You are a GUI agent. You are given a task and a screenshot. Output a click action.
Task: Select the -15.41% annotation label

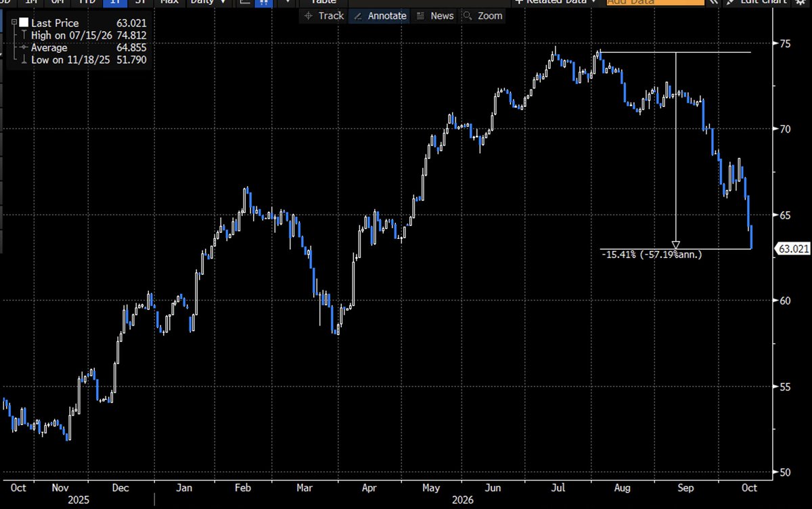pos(652,255)
